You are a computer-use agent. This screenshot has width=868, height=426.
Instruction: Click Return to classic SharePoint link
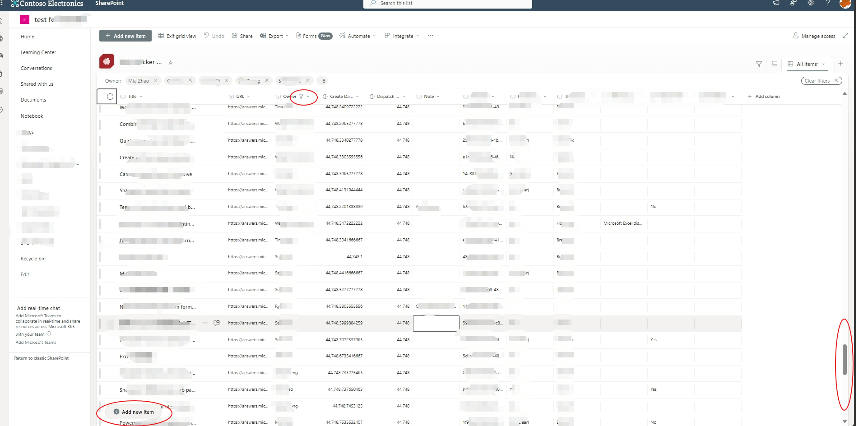42,358
